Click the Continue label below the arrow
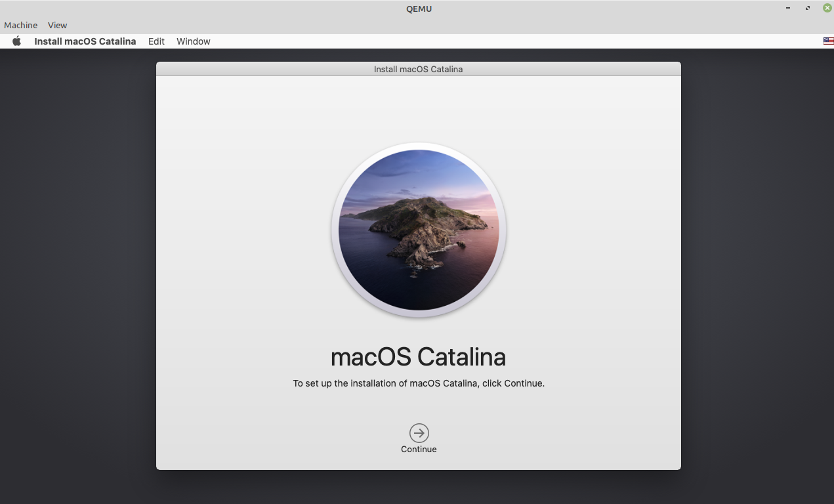Viewport: 834px width, 504px height. pos(418,449)
